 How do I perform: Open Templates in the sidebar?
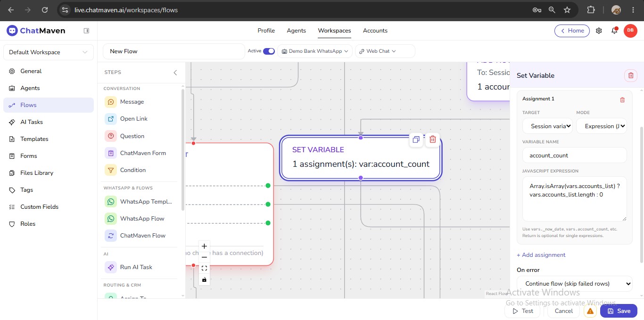click(48, 139)
